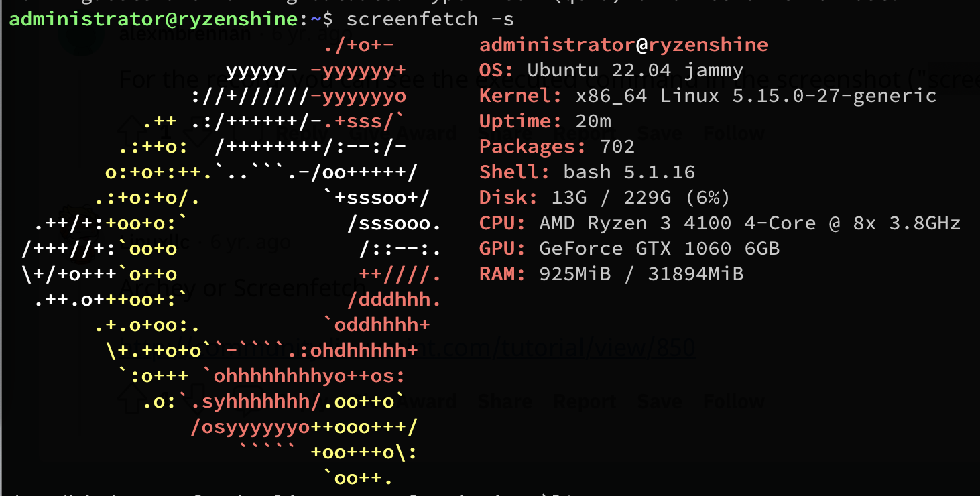Select the GPU GeForce GTX 1060 line
Viewport: 980px width, 496px height.
coord(629,249)
